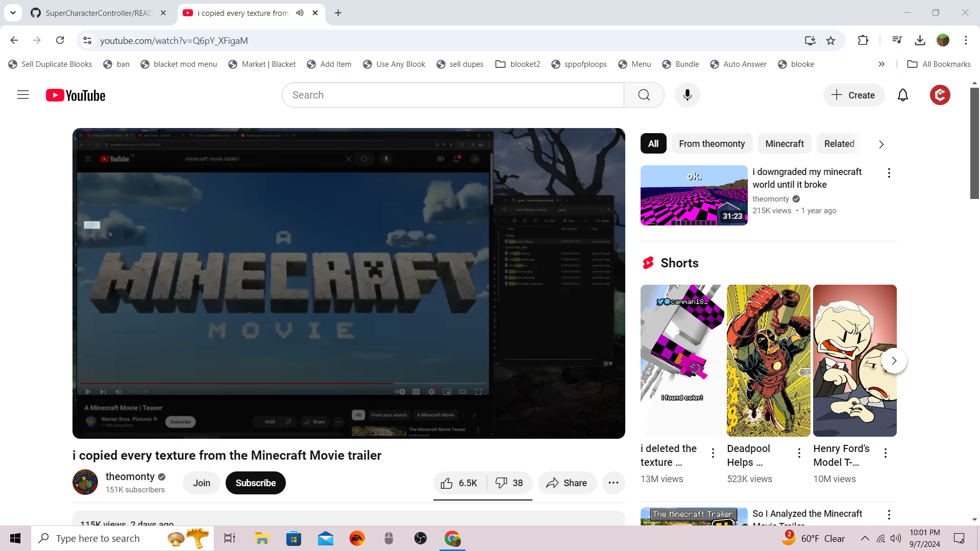Open the YouTube hamburger guide menu
Screen dimensions: 980x551
[x=23, y=95]
